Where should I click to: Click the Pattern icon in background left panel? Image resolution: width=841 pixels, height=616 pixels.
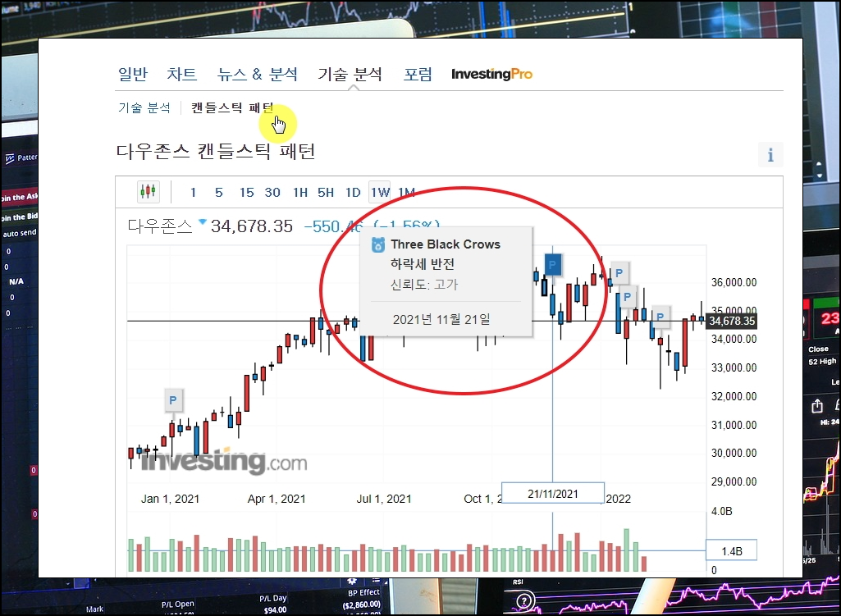pyautogui.click(x=10, y=158)
